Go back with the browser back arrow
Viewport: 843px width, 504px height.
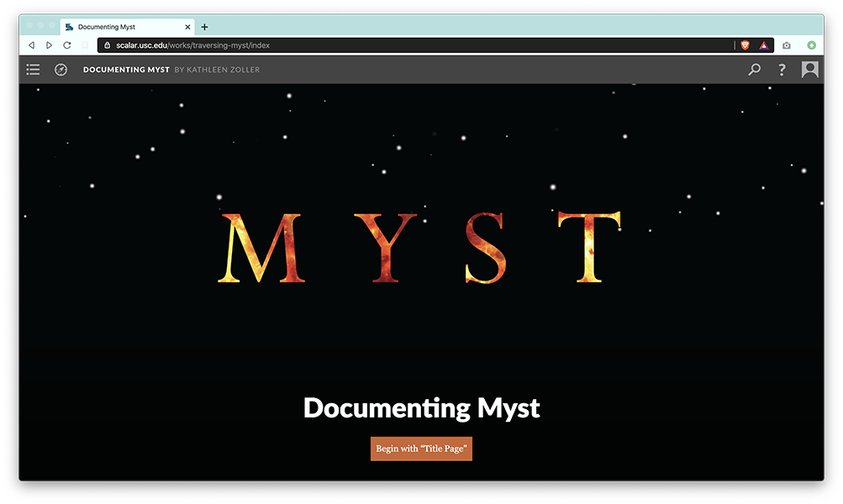32,45
